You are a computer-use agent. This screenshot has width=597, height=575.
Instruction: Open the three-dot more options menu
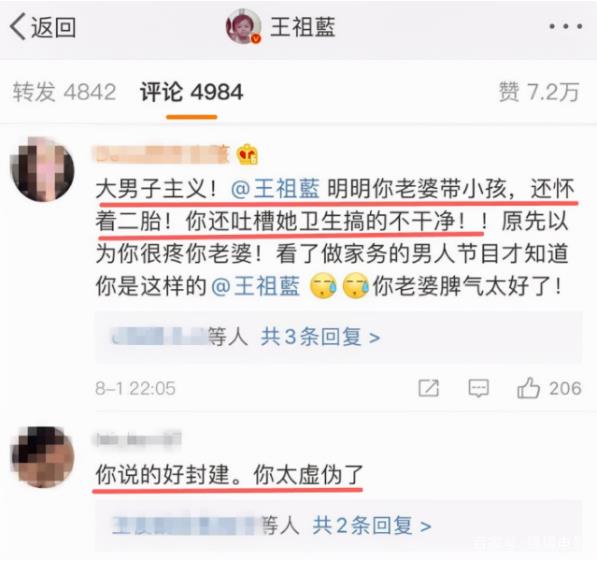pyautogui.click(x=565, y=26)
